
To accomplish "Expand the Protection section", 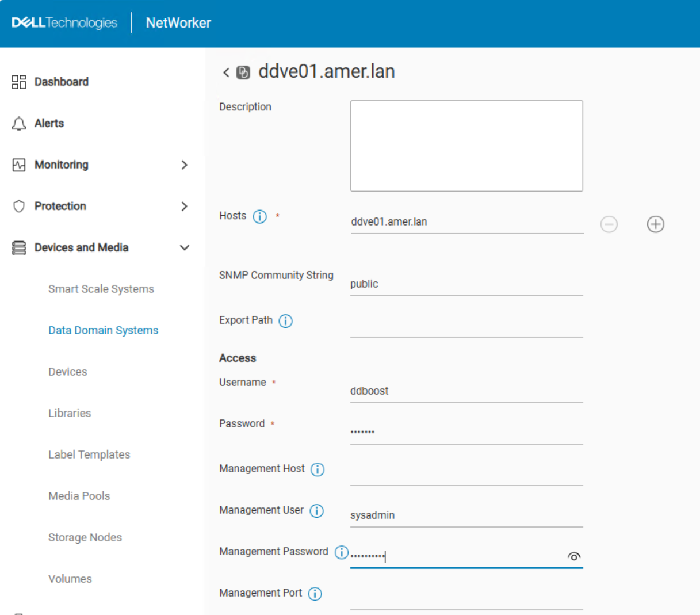I will coord(185,206).
